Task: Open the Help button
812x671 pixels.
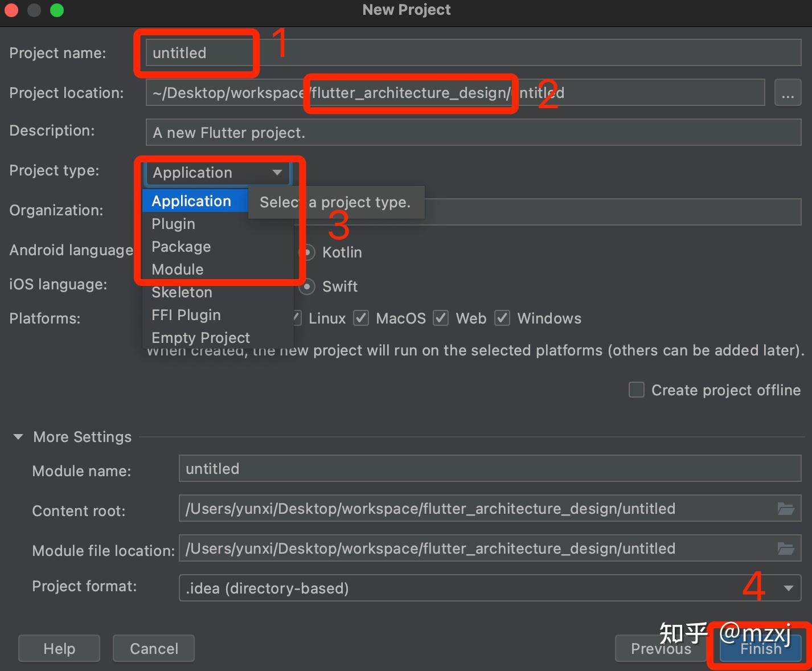Action: coord(59,649)
